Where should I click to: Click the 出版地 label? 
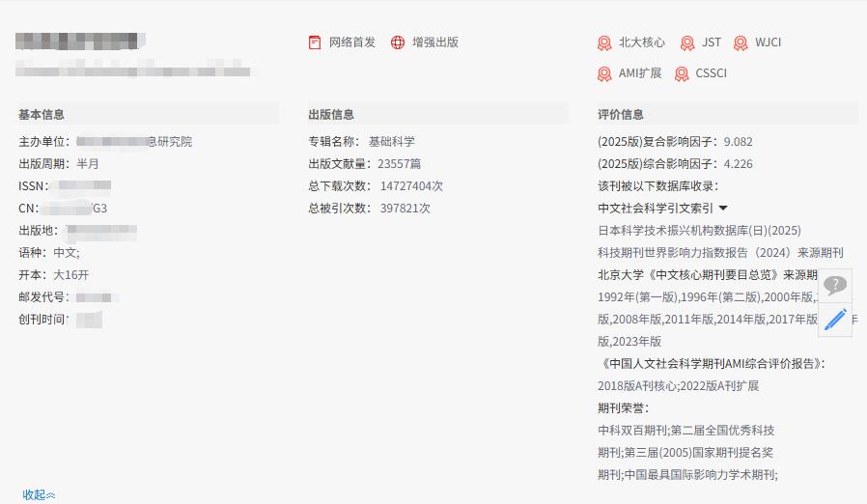pos(39,230)
